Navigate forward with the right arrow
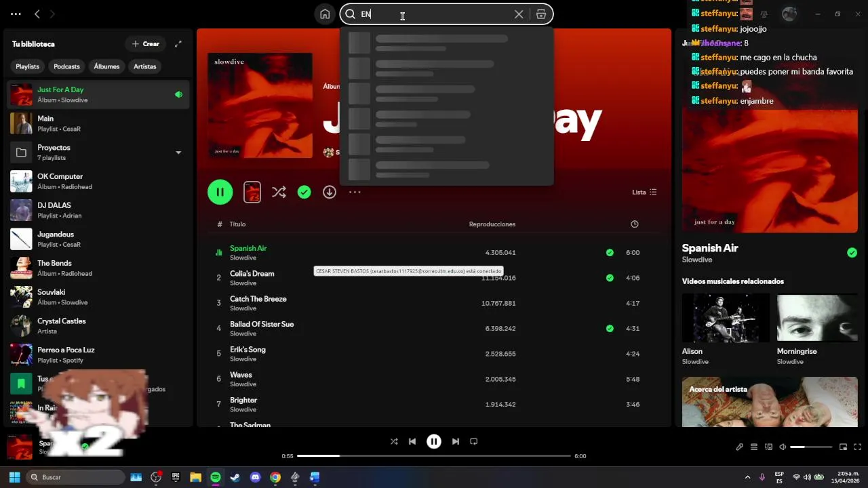 click(53, 14)
